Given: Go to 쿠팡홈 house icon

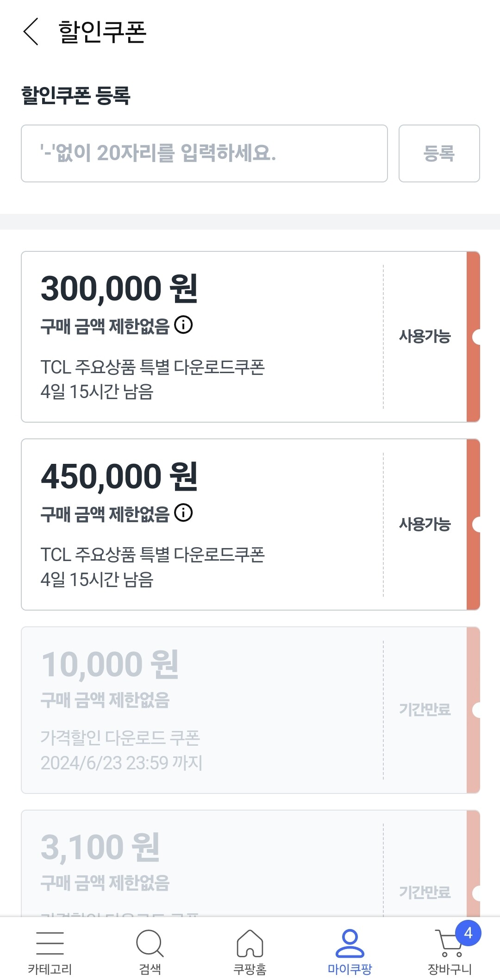Looking at the screenshot, I should tap(250, 943).
